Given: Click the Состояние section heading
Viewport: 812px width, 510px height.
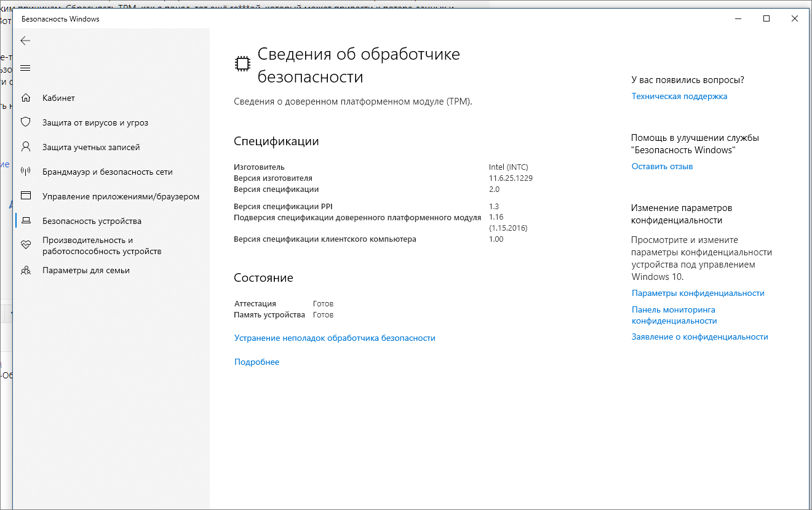Looking at the screenshot, I should (263, 277).
